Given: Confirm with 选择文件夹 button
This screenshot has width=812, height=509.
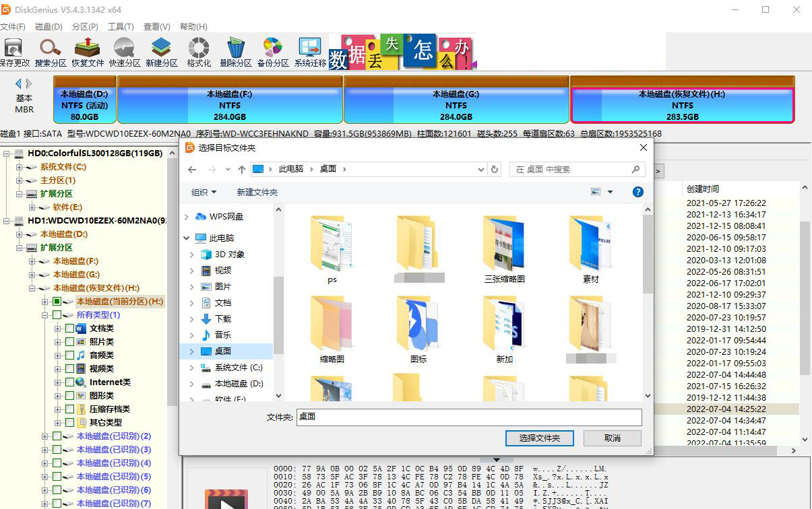Looking at the screenshot, I should 539,438.
